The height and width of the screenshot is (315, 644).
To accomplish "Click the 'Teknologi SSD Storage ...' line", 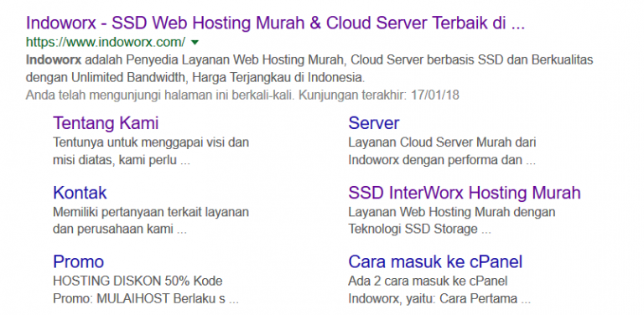I will click(x=420, y=230).
